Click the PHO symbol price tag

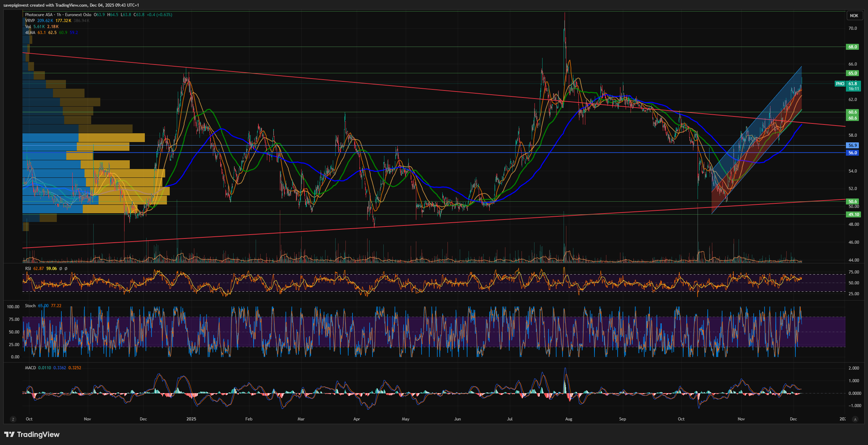click(840, 83)
